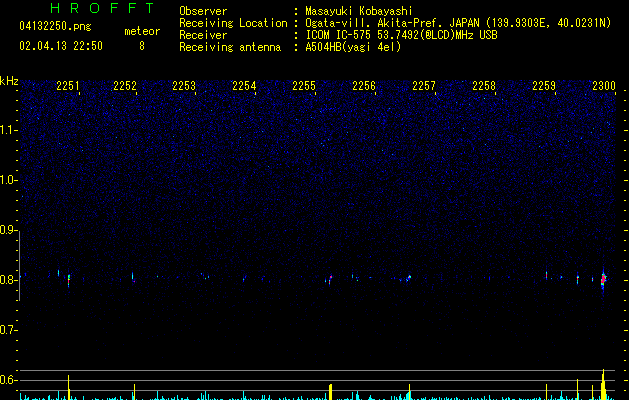Click the 2254 time marker
This screenshot has height=400, width=629.
(244, 86)
